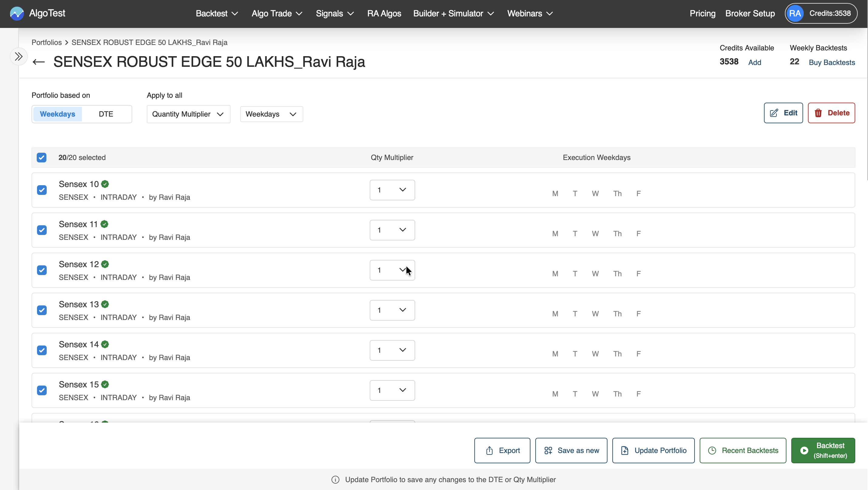The image size is (868, 490).
Task: Deselect the Sensex 14 strategy checkbox
Action: pyautogui.click(x=42, y=350)
